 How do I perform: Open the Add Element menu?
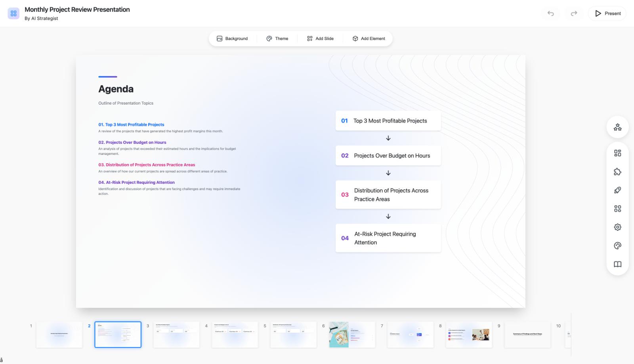coord(369,38)
